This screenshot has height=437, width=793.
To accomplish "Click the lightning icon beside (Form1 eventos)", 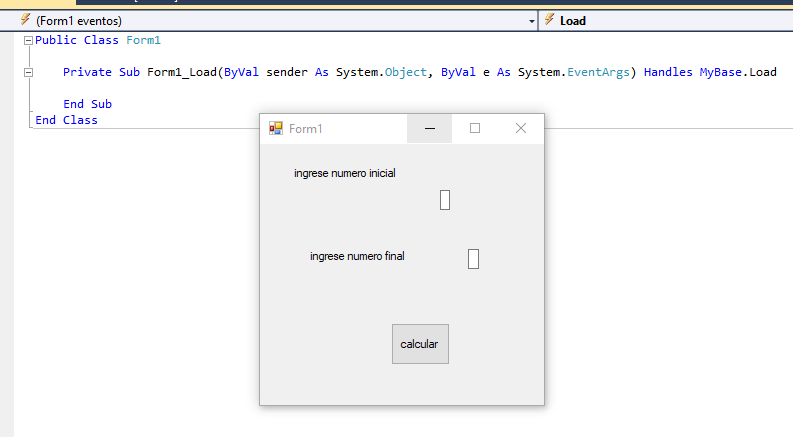I will 25,20.
